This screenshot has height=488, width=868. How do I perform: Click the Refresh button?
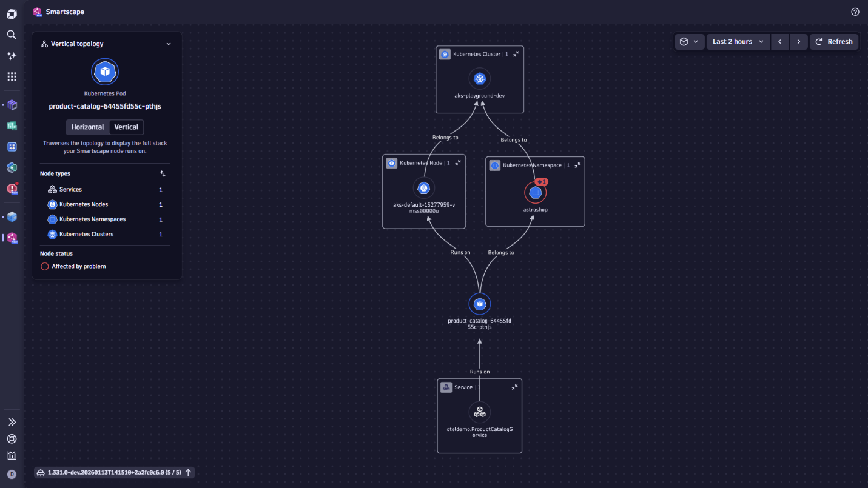click(x=834, y=41)
